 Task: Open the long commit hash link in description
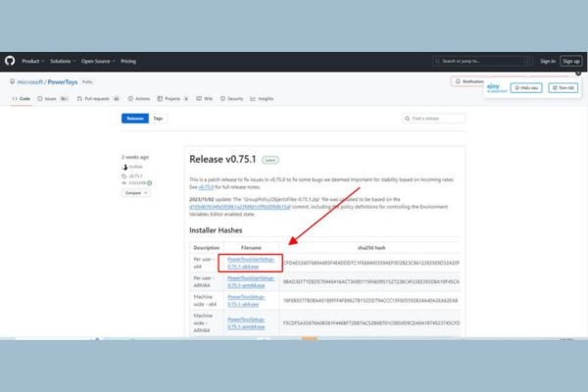click(x=240, y=207)
